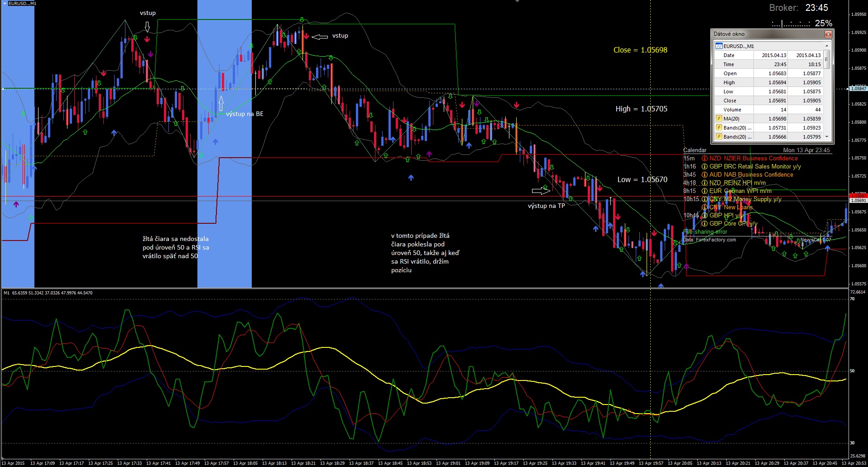Image resolution: width=868 pixels, height=467 pixels.
Task: Click the File sharing error message
Action: (705, 232)
